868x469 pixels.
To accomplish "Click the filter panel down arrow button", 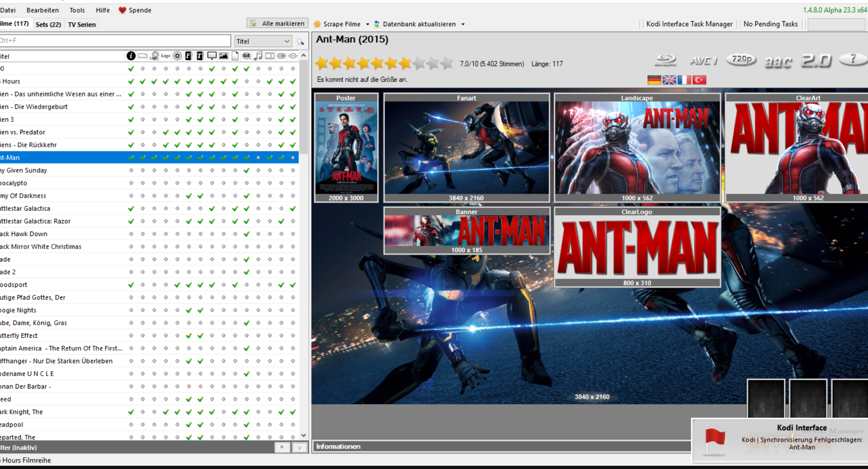I will pyautogui.click(x=300, y=447).
